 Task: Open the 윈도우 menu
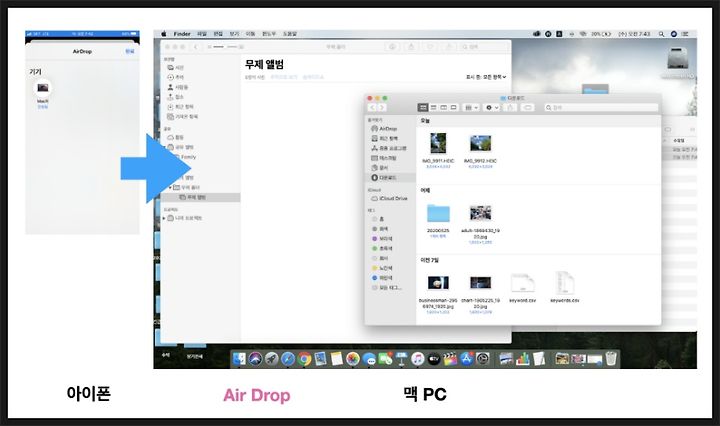pos(269,34)
